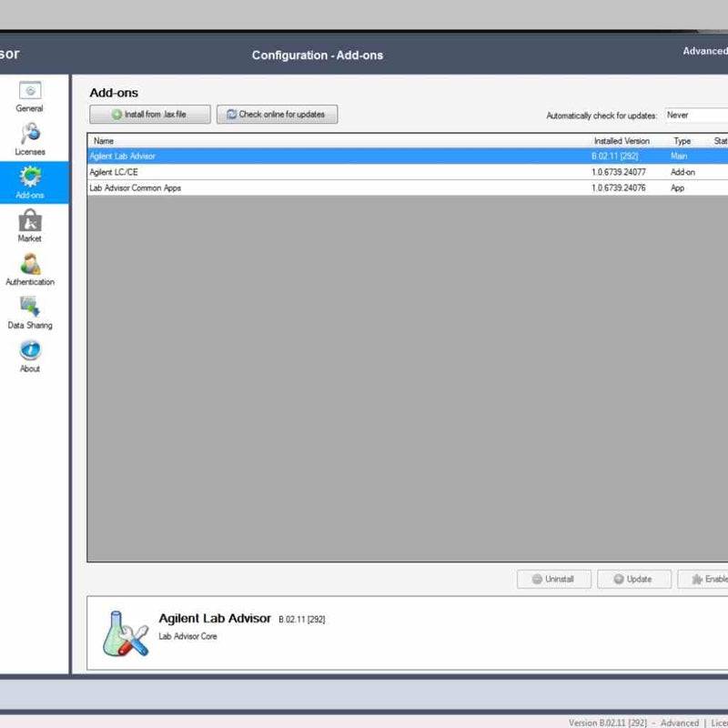Image resolution: width=728 pixels, height=728 pixels.
Task: Open Automatically check for updates dropdown
Action: coord(696,116)
